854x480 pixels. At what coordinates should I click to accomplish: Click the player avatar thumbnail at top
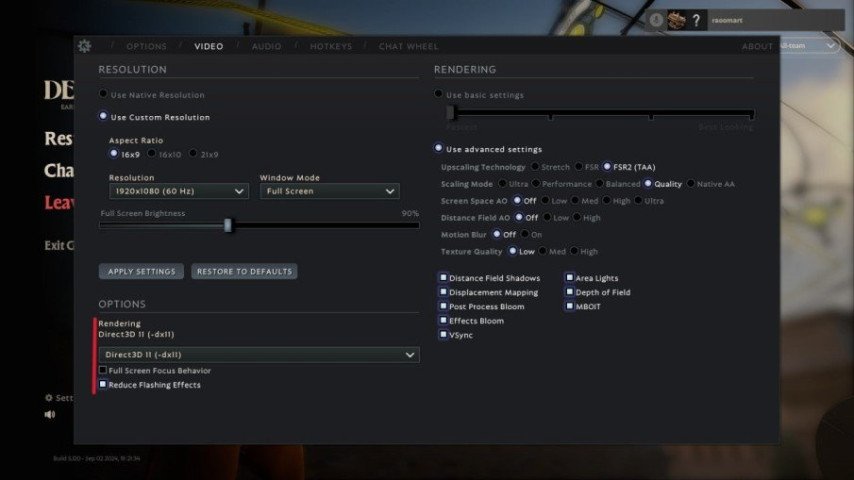pos(677,20)
